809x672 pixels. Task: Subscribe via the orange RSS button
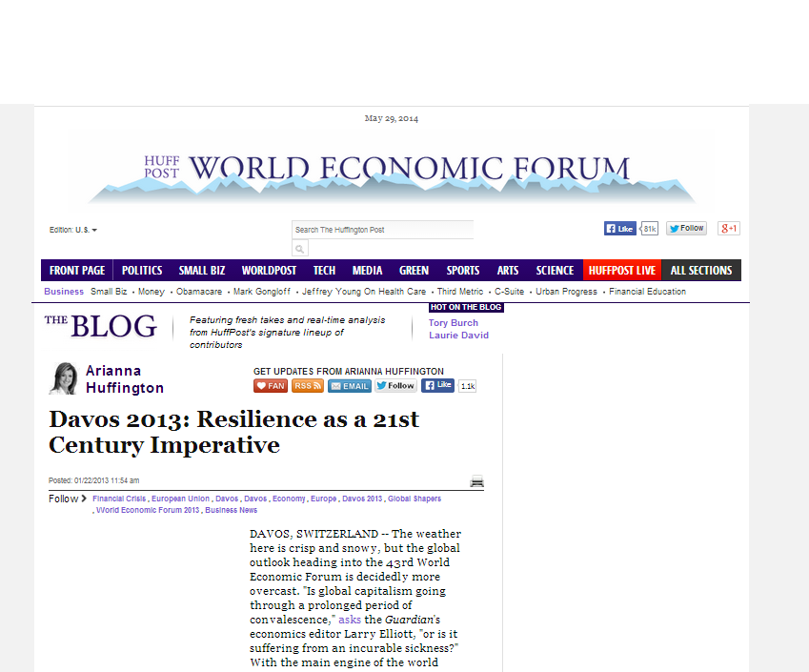point(308,385)
